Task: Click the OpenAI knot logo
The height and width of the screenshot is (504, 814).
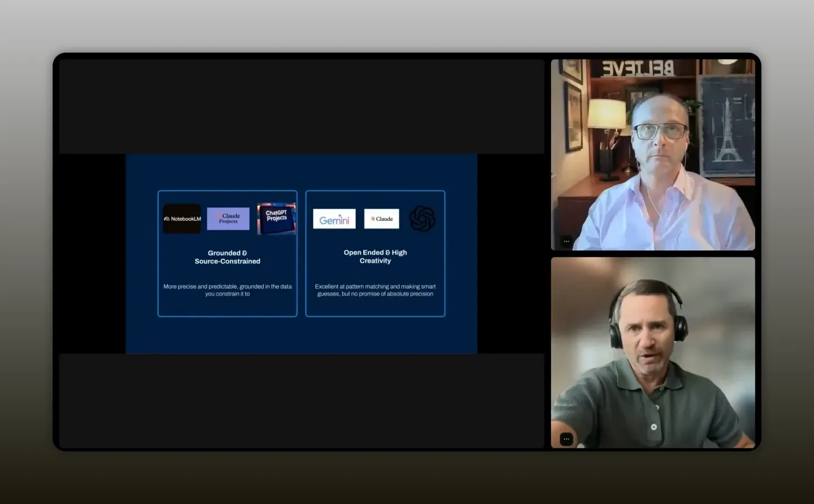Action: [422, 219]
